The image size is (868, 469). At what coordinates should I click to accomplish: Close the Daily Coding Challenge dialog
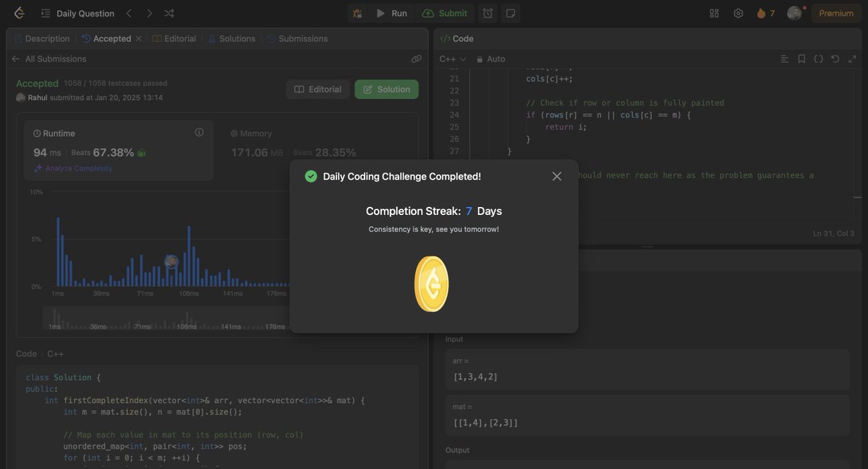pos(556,176)
